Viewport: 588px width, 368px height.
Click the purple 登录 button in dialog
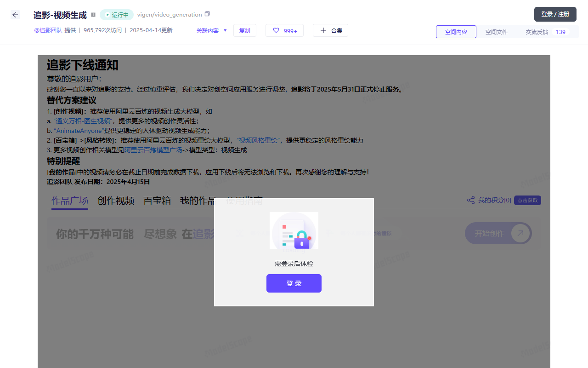pyautogui.click(x=294, y=283)
